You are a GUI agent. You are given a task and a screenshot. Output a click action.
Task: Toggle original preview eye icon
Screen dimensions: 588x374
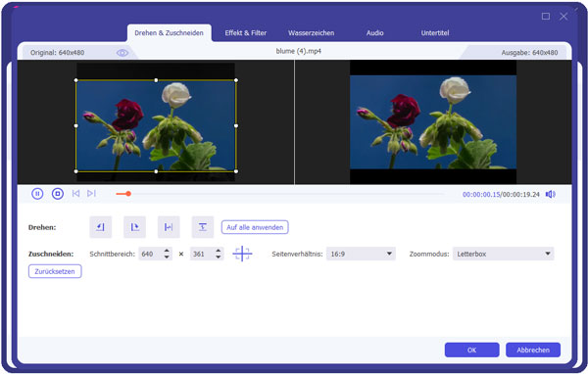coord(122,53)
